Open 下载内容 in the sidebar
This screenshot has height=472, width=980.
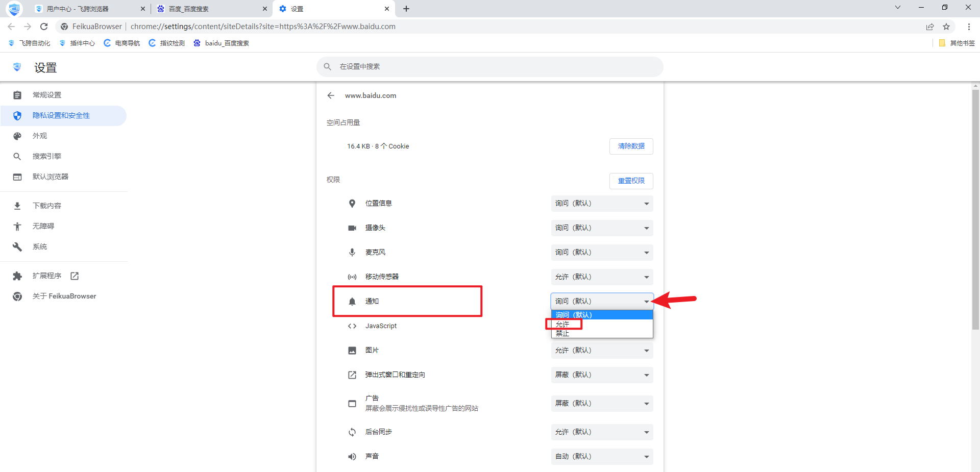[64, 206]
